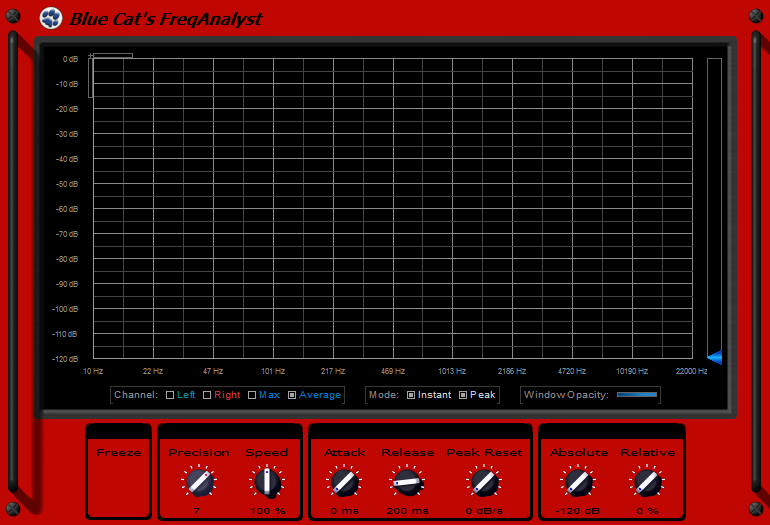Adjust the Window Opacity slider
Viewport: 770px width, 525px height.
tap(637, 394)
